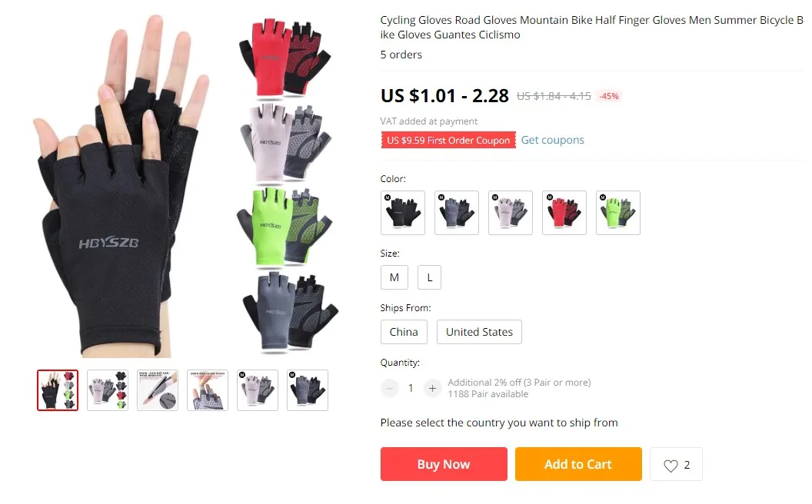Show the third thumbnail of anti-slip detail
Screen dimensions: 812x504
click(158, 390)
